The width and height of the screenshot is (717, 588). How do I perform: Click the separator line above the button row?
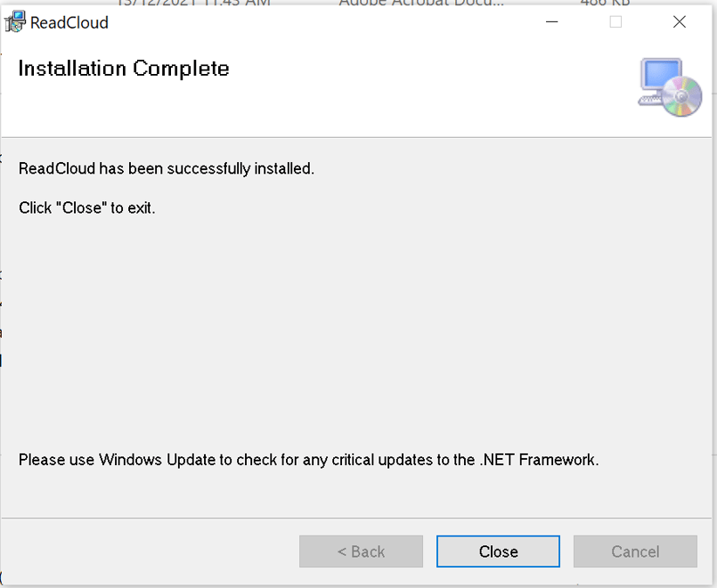coord(356,518)
